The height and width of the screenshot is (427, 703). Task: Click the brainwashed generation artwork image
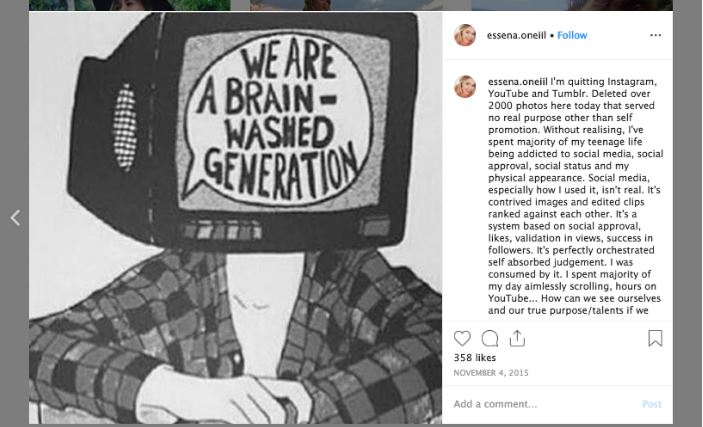(x=235, y=218)
